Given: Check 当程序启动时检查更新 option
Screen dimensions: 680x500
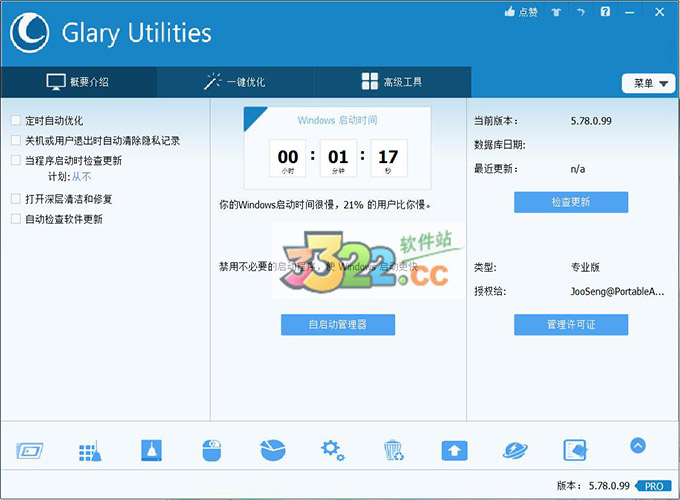Looking at the screenshot, I should click(16, 160).
